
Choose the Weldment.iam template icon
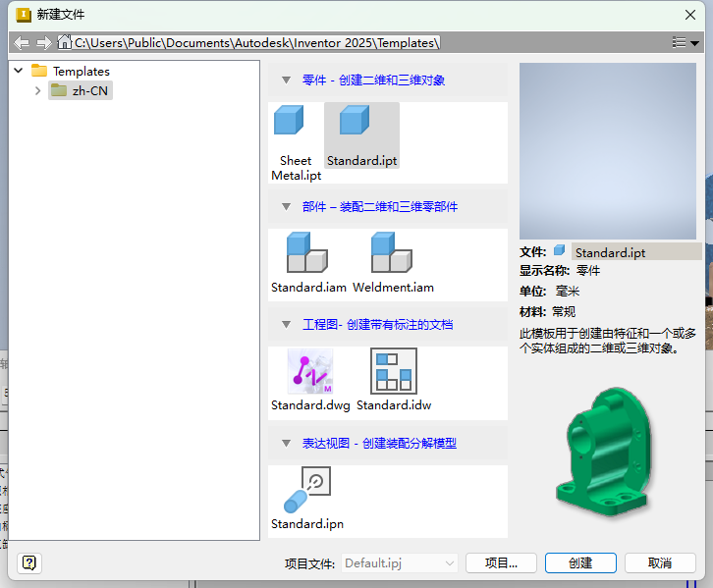pos(392,252)
